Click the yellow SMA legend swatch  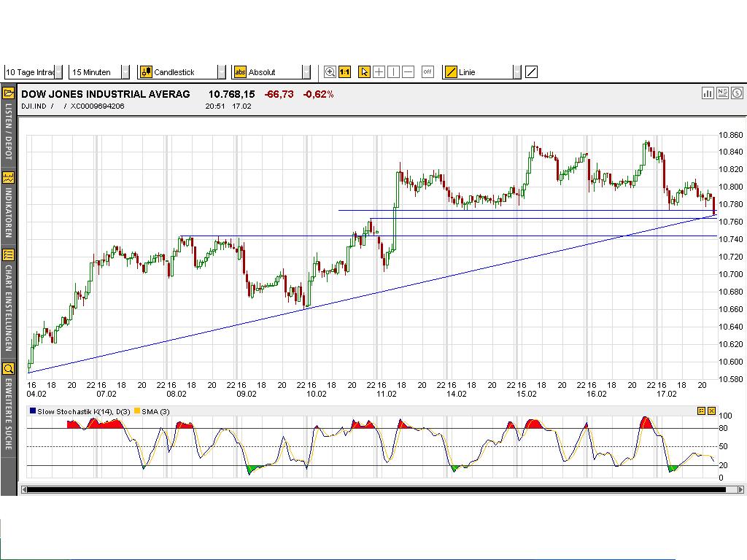[x=137, y=411]
